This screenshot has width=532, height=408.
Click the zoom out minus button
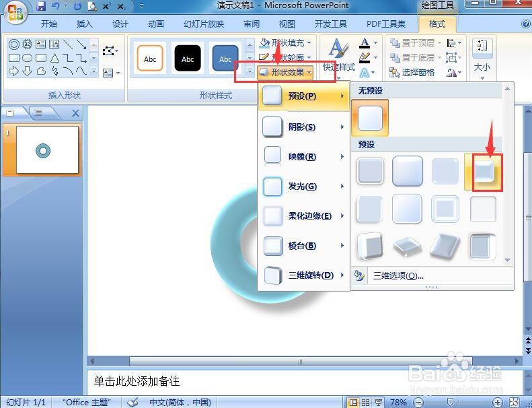coord(418,403)
